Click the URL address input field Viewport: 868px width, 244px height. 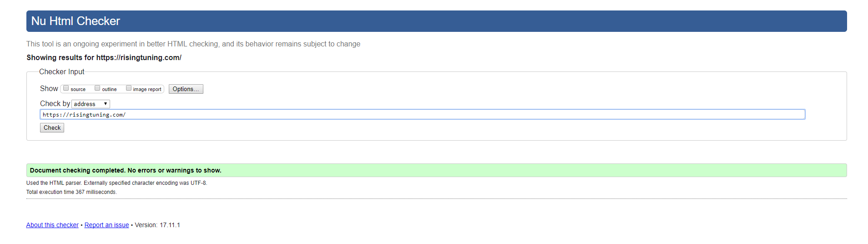point(422,115)
